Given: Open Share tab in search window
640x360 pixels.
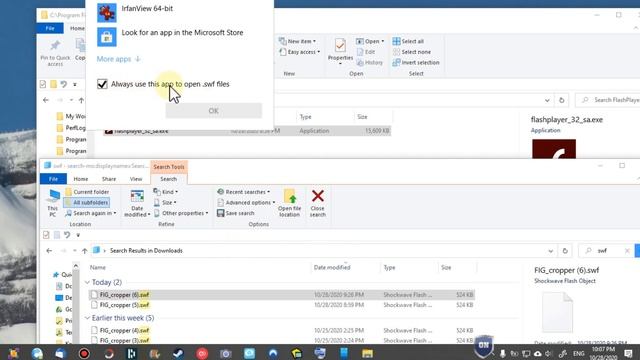Looking at the screenshot, I should tap(109, 179).
